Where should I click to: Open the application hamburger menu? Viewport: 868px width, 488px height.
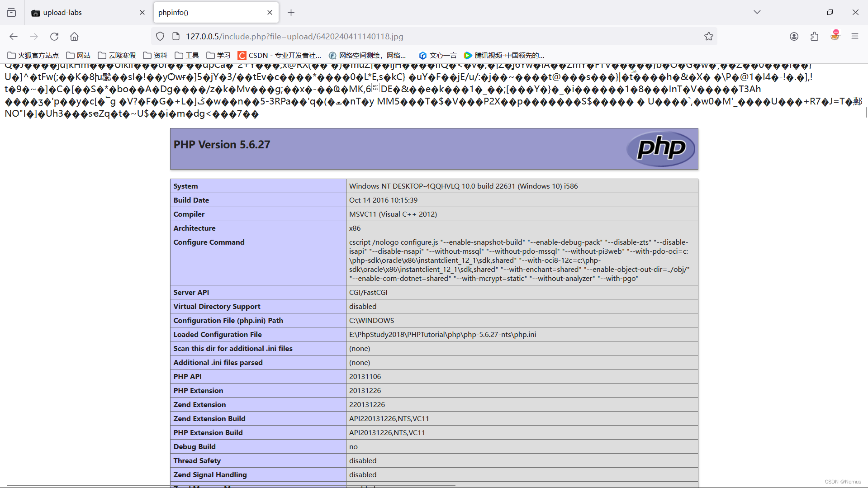coord(855,37)
